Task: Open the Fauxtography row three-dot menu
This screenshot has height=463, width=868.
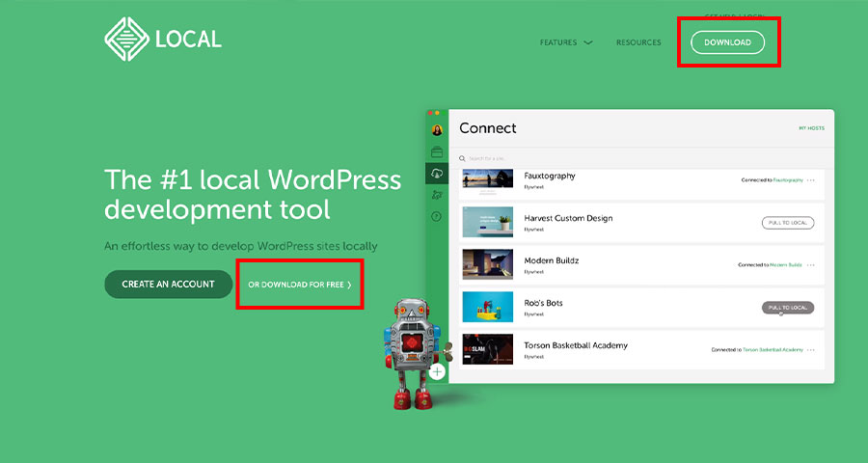Action: pos(811,180)
